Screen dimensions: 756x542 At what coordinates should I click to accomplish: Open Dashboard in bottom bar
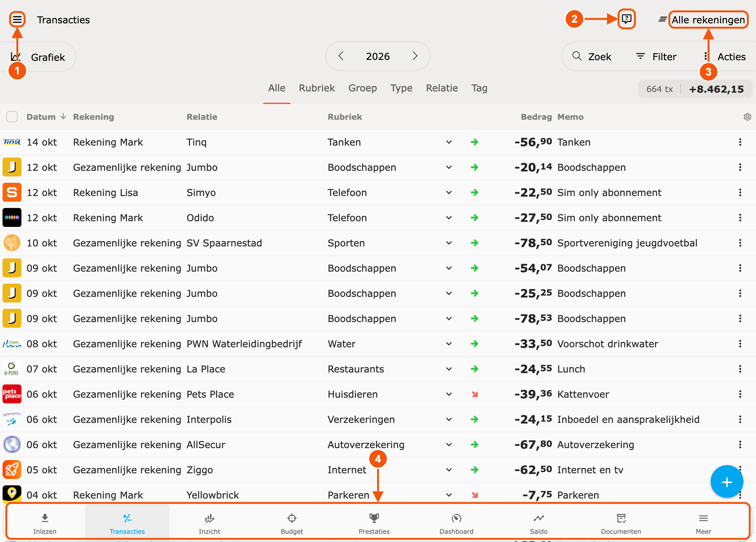(x=456, y=523)
